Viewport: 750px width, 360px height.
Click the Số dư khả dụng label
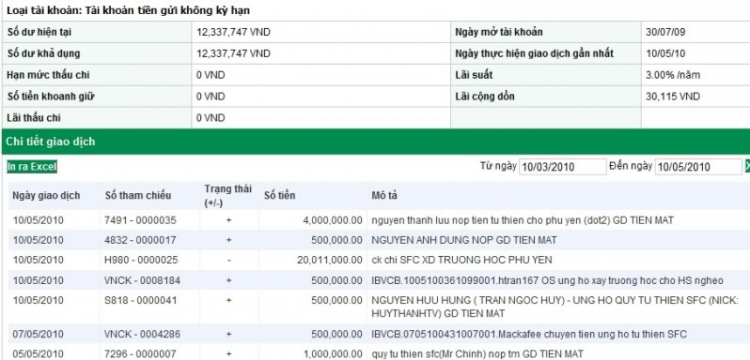[x=44, y=54]
